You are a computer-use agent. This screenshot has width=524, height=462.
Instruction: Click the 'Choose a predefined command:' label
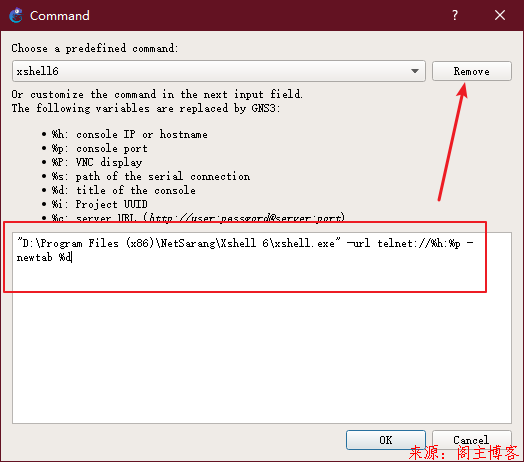(95, 48)
